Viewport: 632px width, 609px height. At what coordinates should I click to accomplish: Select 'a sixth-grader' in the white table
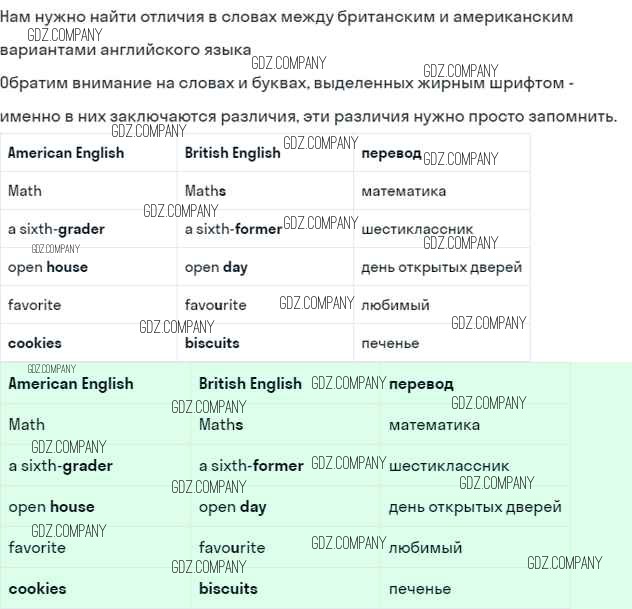pyautogui.click(x=56, y=229)
